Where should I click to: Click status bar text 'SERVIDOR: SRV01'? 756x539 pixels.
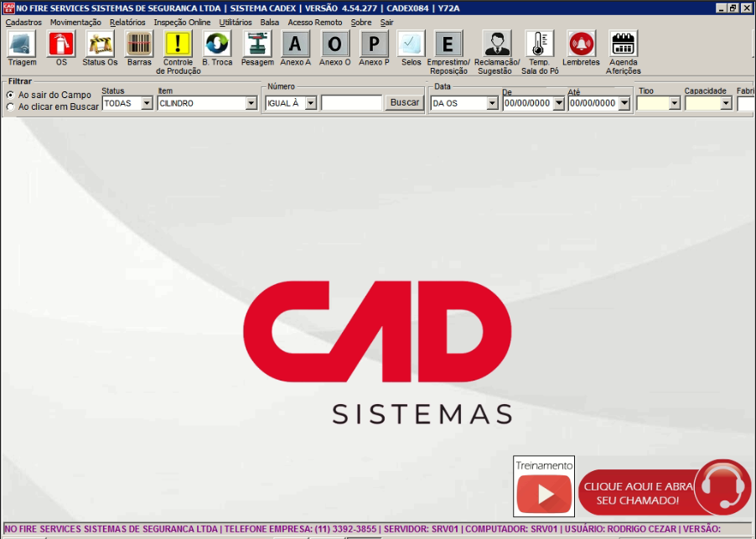421,529
